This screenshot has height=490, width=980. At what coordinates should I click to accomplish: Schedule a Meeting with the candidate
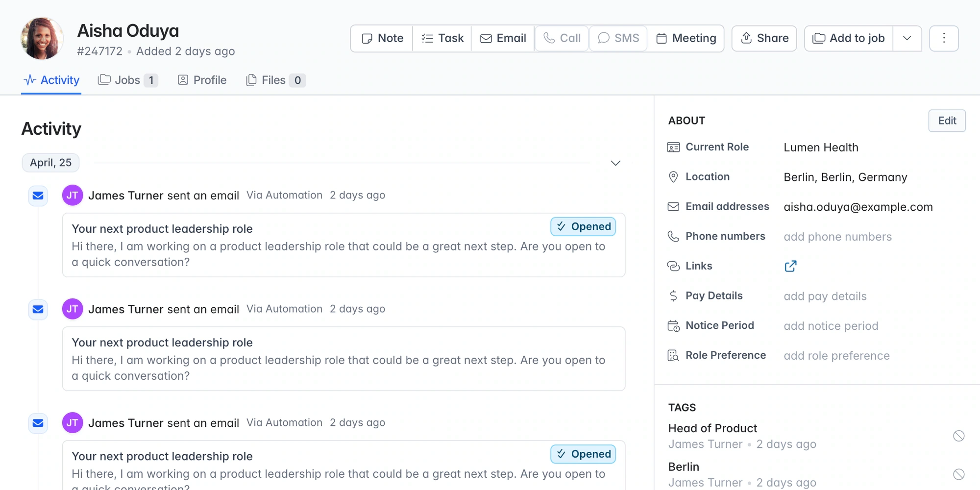point(686,38)
